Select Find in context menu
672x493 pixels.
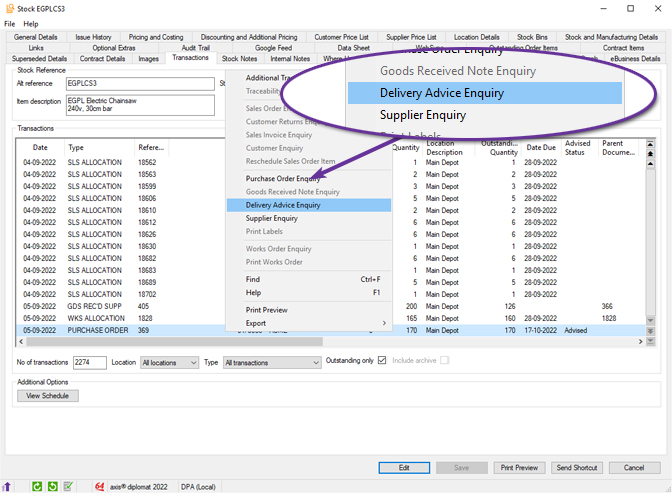pos(309,279)
